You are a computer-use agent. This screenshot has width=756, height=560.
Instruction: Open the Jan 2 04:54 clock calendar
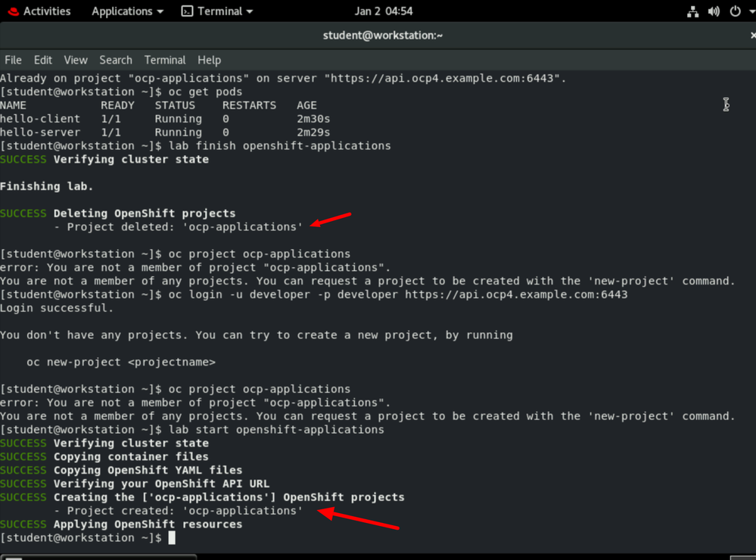pyautogui.click(x=384, y=11)
